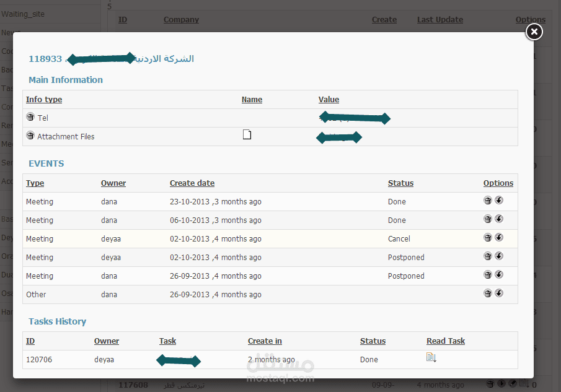Click date 23-10-2013 ,3 months ago
The image size is (561, 392).
point(216,201)
